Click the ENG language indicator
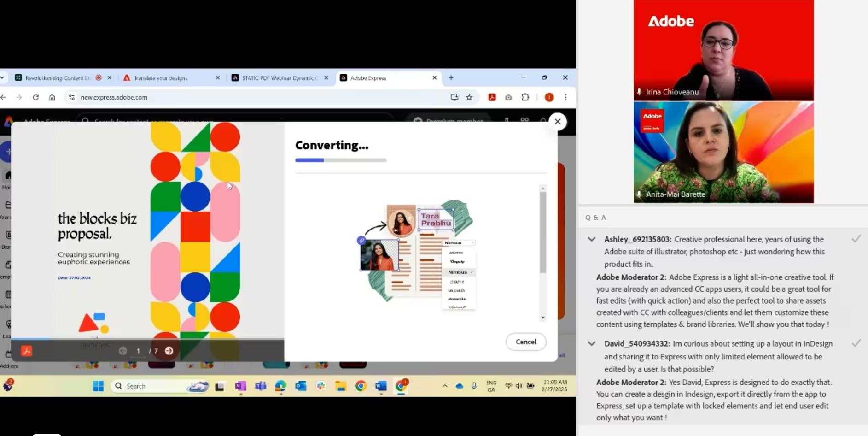The height and width of the screenshot is (436, 868). click(491, 386)
